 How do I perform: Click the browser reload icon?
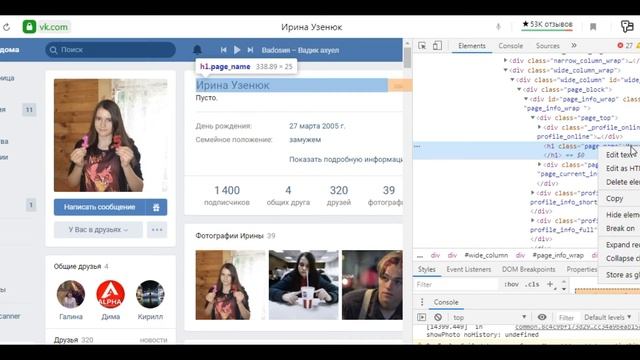[6, 27]
